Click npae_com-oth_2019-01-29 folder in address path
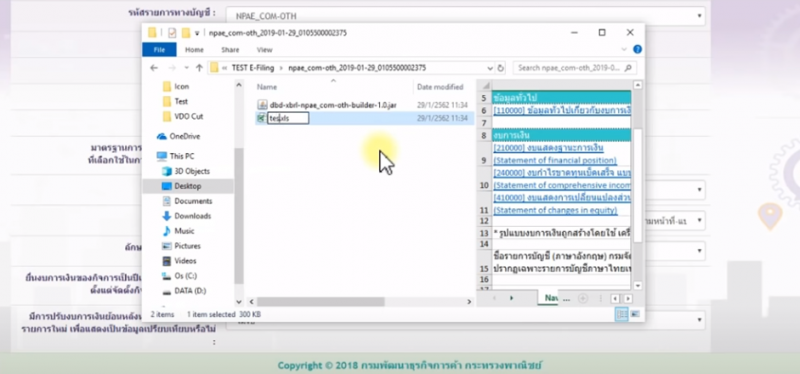 pyautogui.click(x=357, y=68)
